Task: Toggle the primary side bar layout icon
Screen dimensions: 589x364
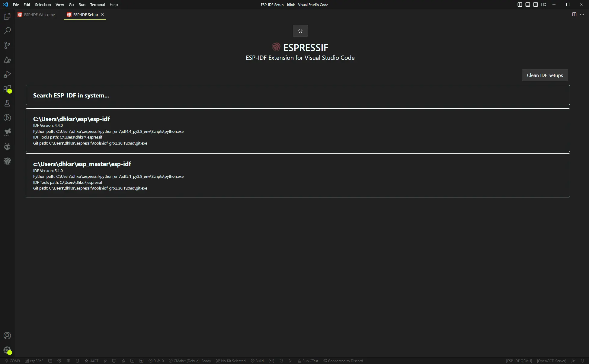Action: pyautogui.click(x=520, y=5)
